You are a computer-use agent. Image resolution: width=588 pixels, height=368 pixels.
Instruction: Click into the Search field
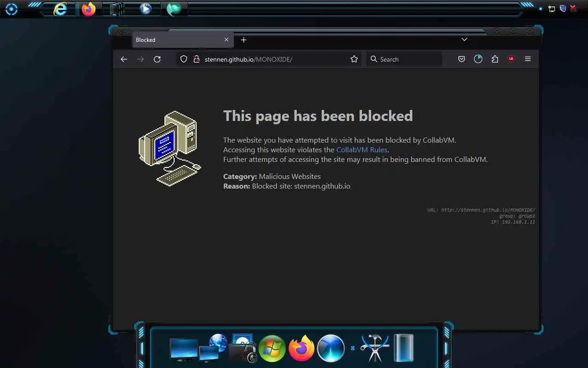point(404,59)
